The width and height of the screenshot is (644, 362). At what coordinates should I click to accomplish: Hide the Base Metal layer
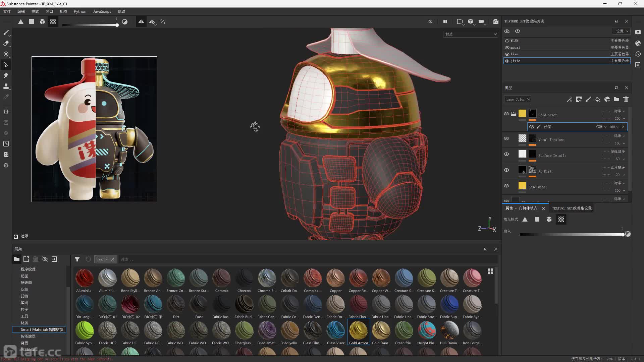pyautogui.click(x=506, y=186)
